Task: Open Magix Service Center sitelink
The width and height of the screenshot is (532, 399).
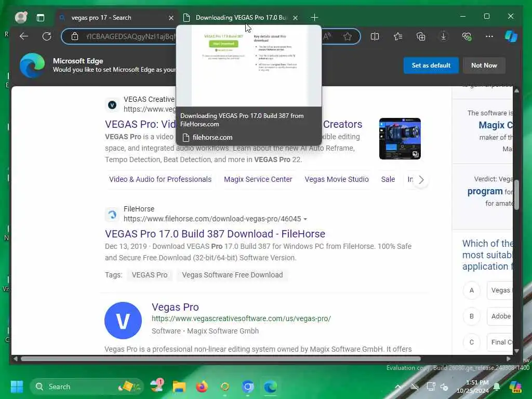Action: tap(258, 179)
